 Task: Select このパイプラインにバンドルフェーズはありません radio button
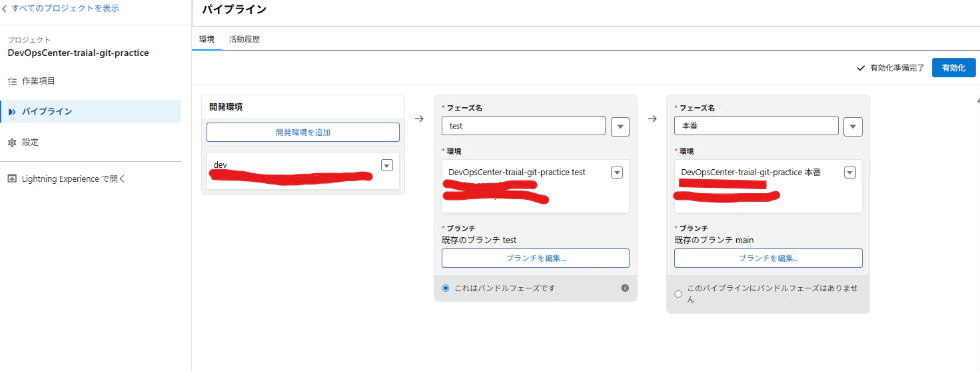678,294
